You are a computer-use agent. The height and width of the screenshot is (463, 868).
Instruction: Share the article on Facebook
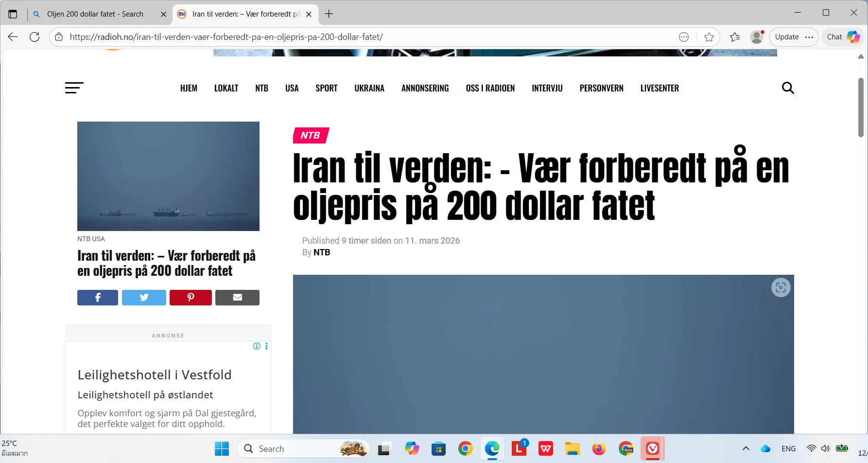(x=97, y=297)
